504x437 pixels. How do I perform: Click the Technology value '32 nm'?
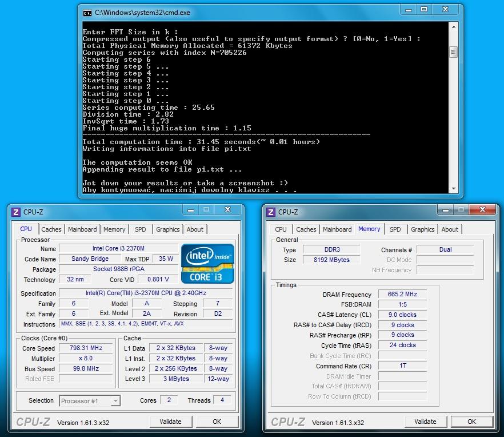(75, 279)
